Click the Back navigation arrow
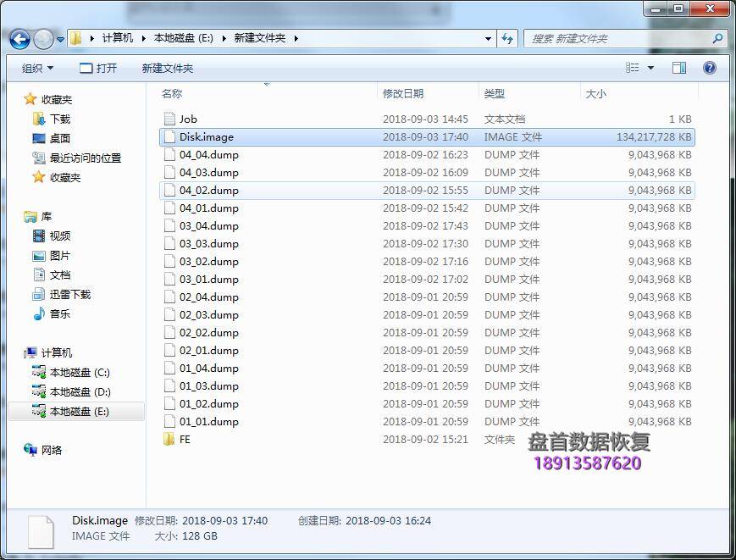This screenshot has width=736, height=560. click(x=19, y=38)
